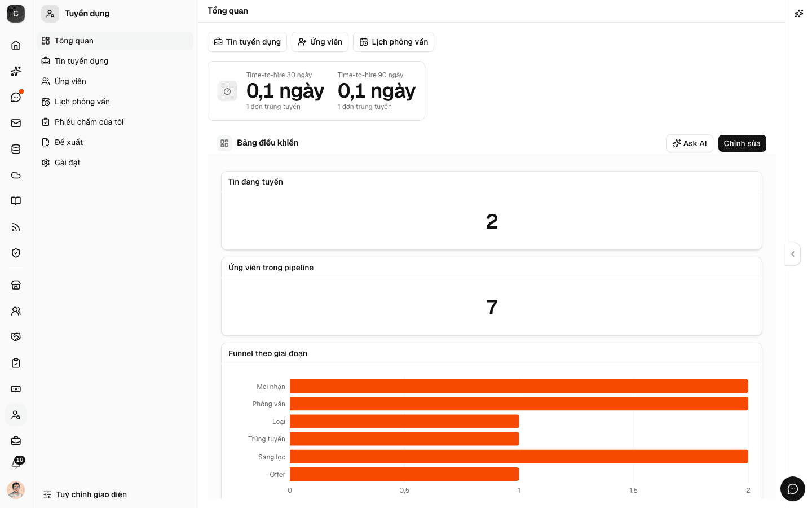Open the handshake icon in the left rail
The height and width of the screenshot is (508, 812).
16,337
